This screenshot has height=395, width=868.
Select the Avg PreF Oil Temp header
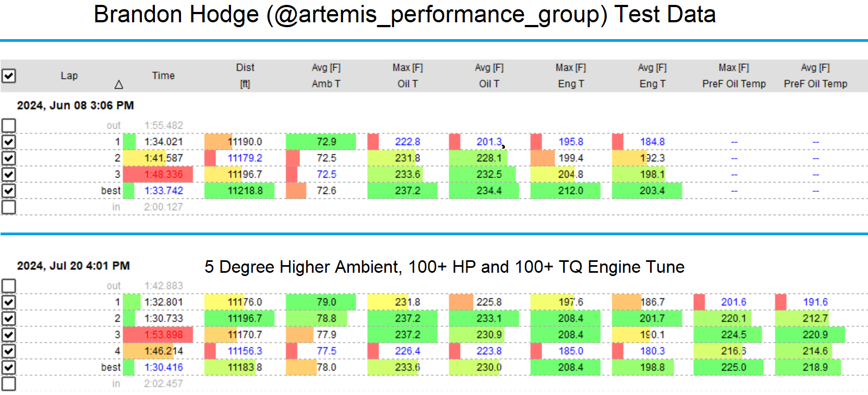[x=815, y=76]
